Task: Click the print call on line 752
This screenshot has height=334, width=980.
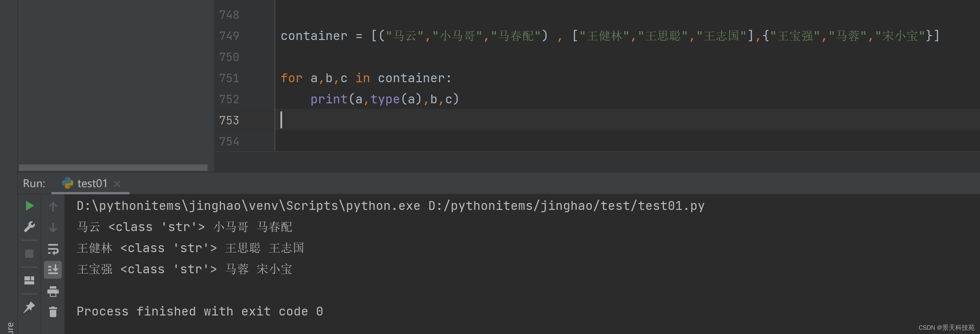Action: (329, 99)
